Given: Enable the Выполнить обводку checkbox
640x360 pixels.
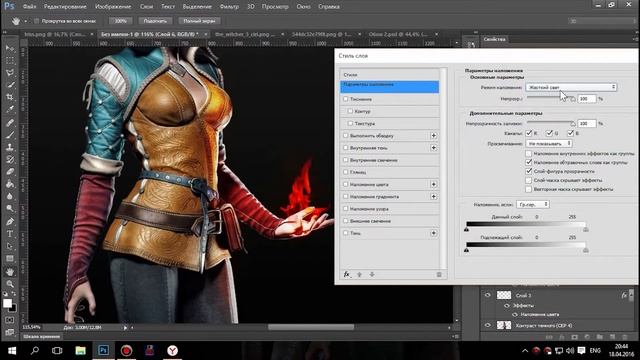Looking at the screenshot, I should click(x=346, y=136).
